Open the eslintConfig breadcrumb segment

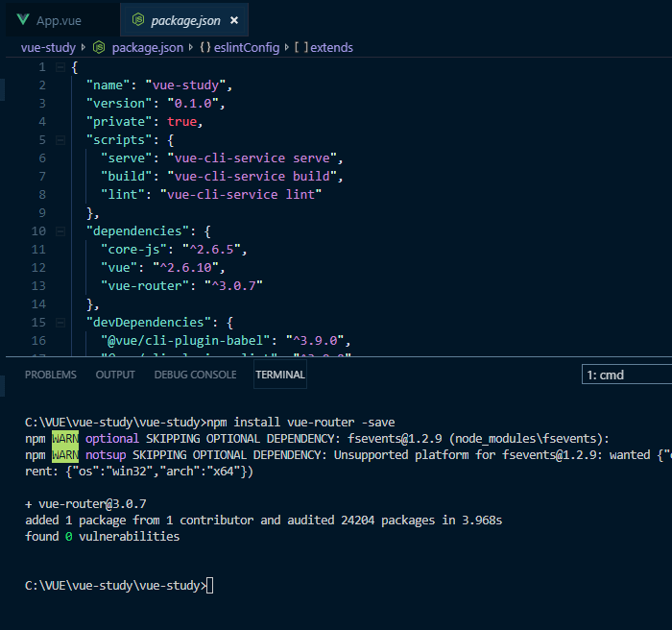coord(247,48)
